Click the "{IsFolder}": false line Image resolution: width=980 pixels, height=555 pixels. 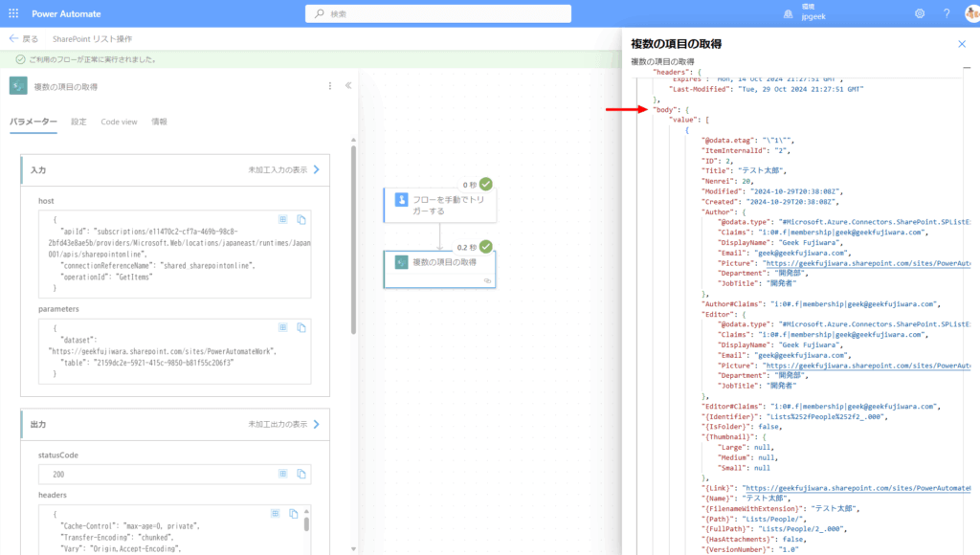(742, 427)
